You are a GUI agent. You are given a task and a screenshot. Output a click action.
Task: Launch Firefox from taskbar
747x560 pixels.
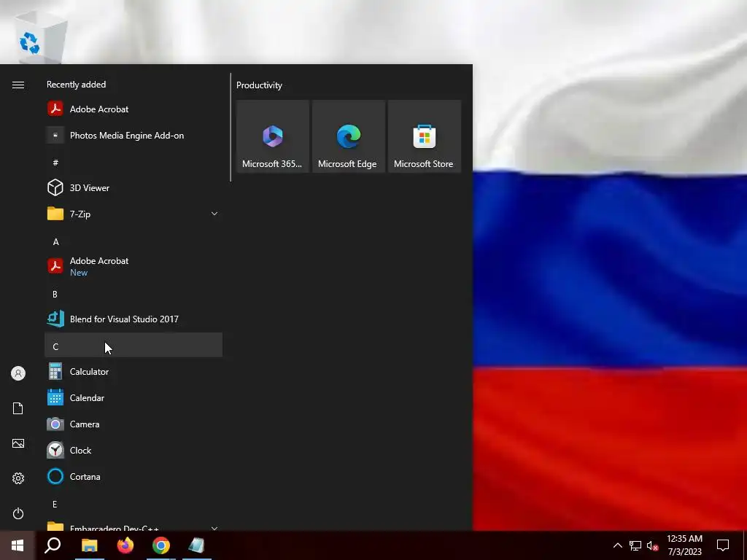(125, 545)
